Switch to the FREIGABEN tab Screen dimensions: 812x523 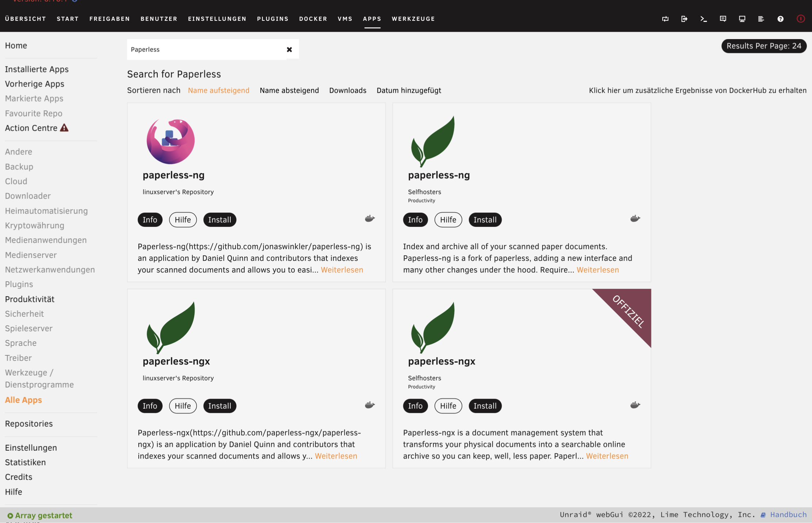click(110, 19)
